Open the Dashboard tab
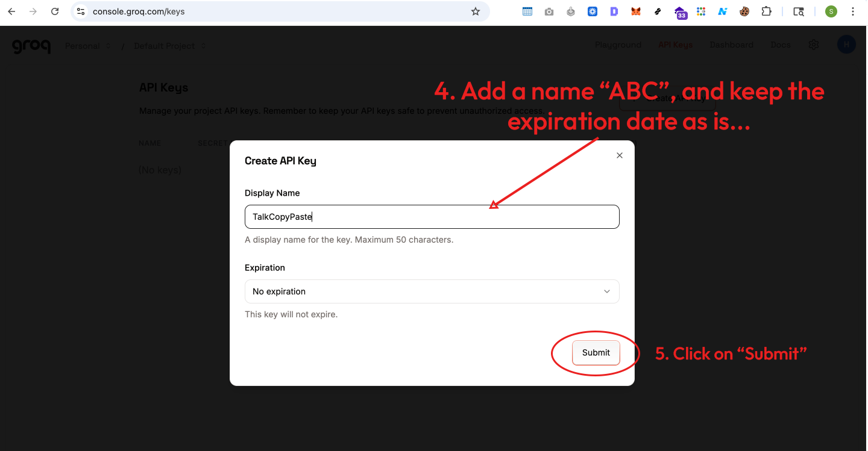Viewport: 868px width, 451px height. [x=731, y=45]
